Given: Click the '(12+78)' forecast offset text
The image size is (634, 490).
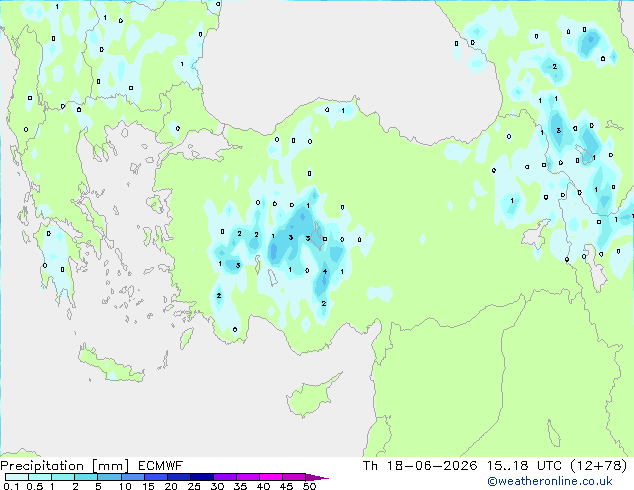Looking at the screenshot, I should click(598, 466).
